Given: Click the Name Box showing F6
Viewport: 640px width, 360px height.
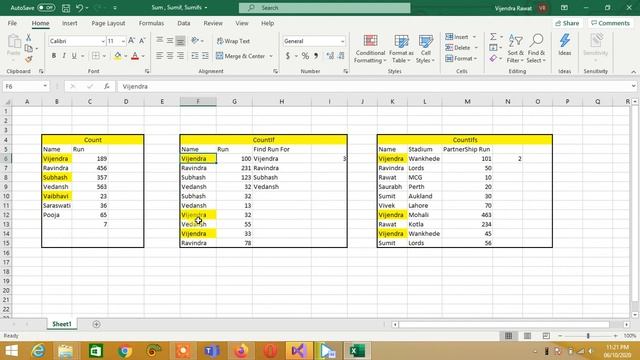Looking at the screenshot, I should pos(25,87).
